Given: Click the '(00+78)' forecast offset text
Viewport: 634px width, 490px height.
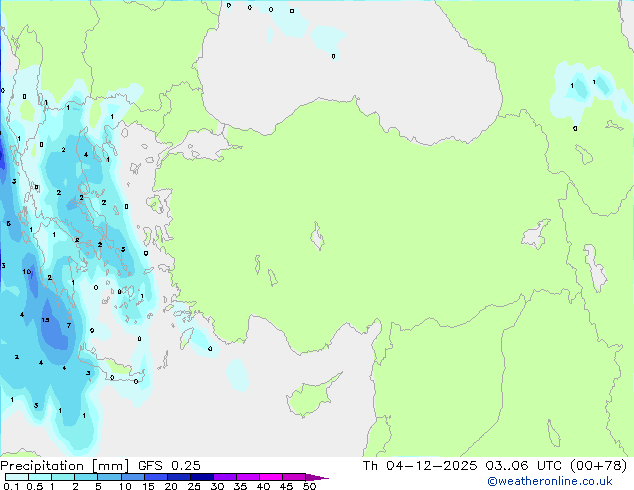Looking at the screenshot, I should click(x=598, y=466).
